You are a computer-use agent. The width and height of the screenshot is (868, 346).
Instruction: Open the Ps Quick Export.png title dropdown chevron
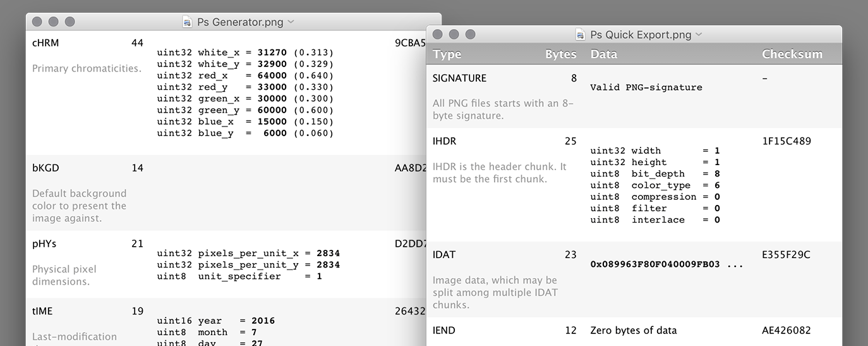698,35
